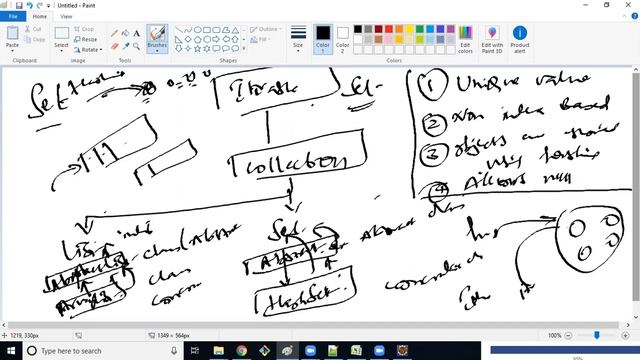Click the Paste clipboard icon
The width and height of the screenshot is (640, 360).
pyautogui.click(x=12, y=33)
